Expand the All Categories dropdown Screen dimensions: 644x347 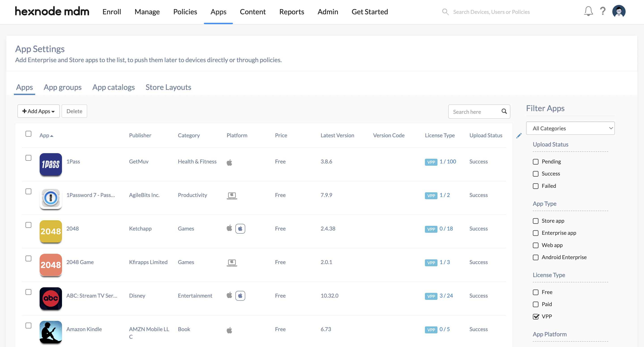[x=571, y=128]
